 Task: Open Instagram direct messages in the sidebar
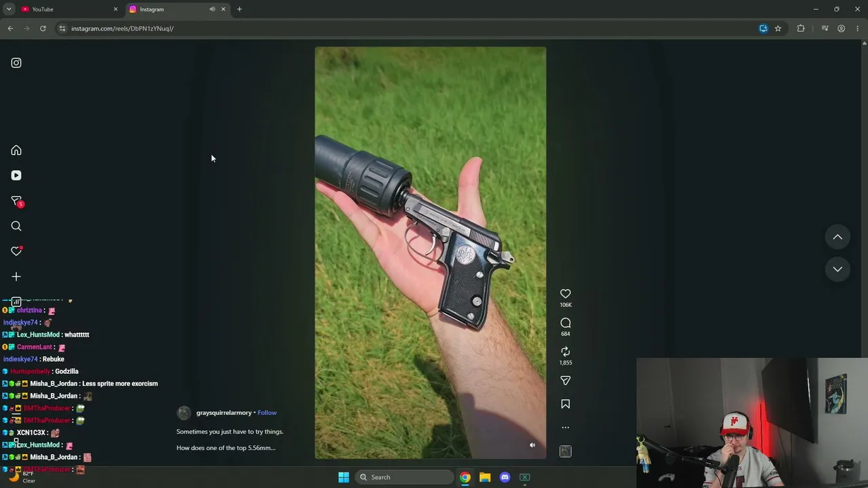click(x=16, y=201)
